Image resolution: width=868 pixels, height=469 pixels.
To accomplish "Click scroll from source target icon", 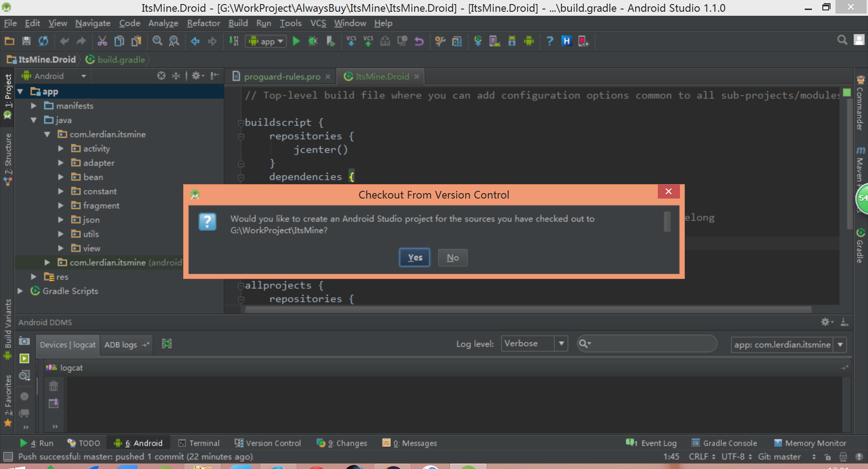I will point(161,76).
